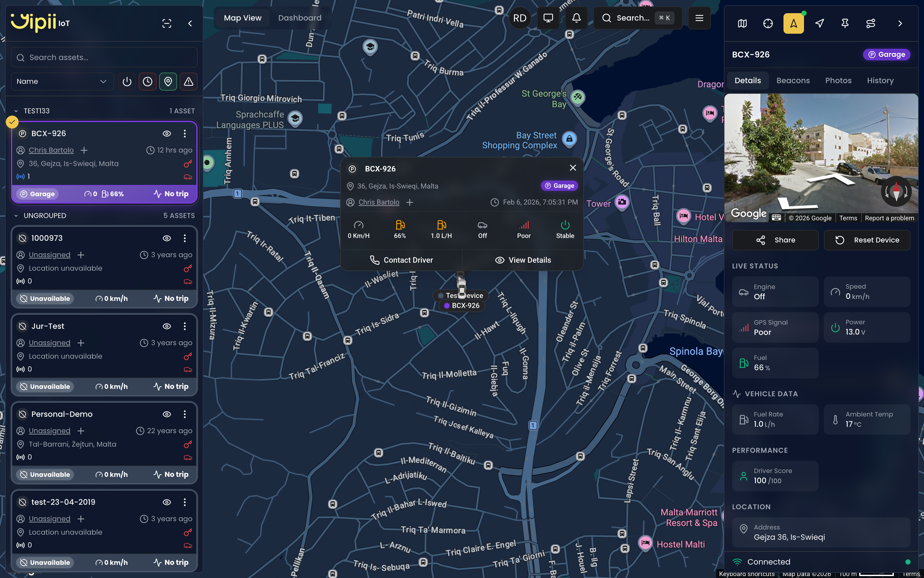Focus the Search assets field
Screen dimensions: 924x578
pos(104,57)
